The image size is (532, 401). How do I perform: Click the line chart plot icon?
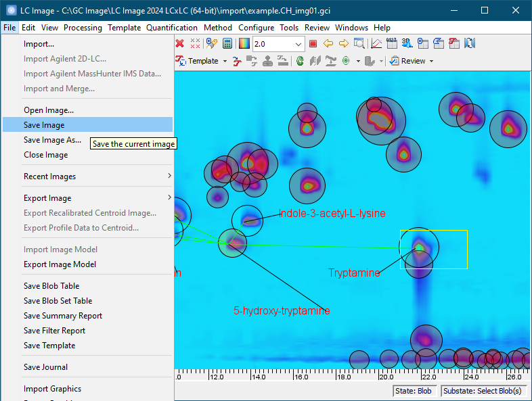point(376,44)
